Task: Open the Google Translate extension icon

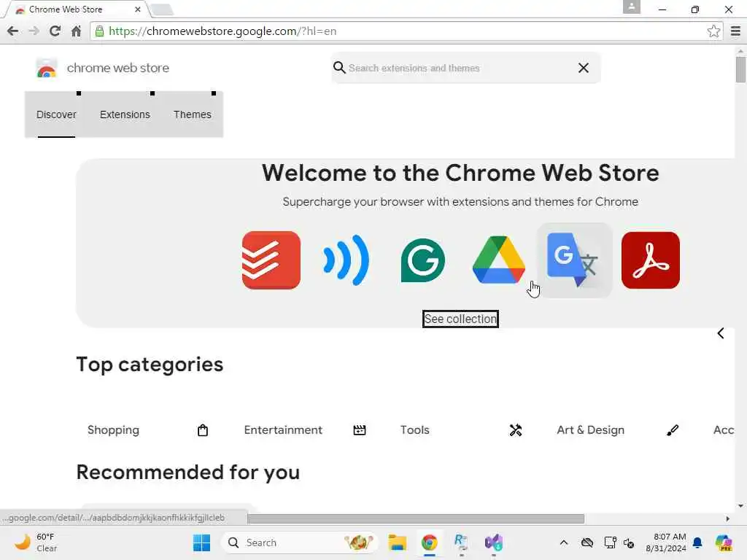Action: pos(574,260)
